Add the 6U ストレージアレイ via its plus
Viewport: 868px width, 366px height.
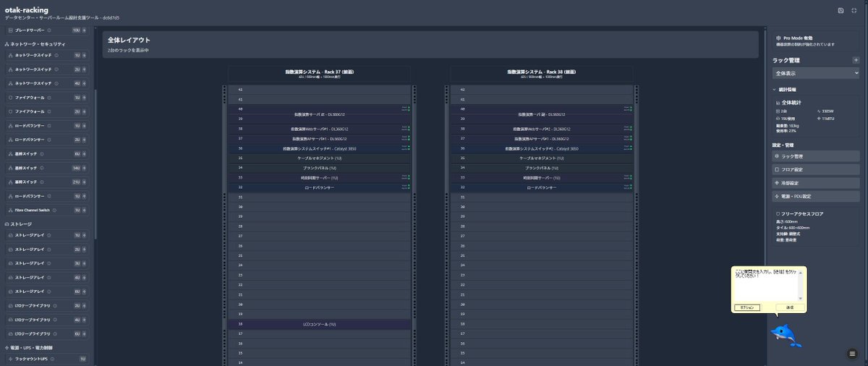click(x=85, y=291)
